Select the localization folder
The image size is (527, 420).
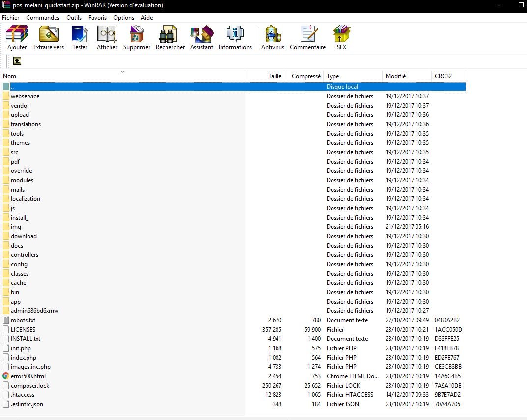[x=25, y=199]
